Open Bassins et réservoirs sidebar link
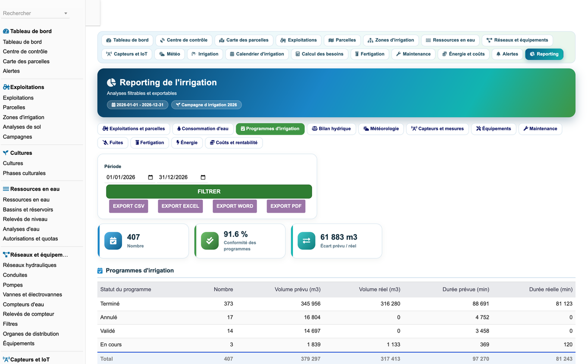The height and width of the screenshot is (364, 588). tap(28, 209)
